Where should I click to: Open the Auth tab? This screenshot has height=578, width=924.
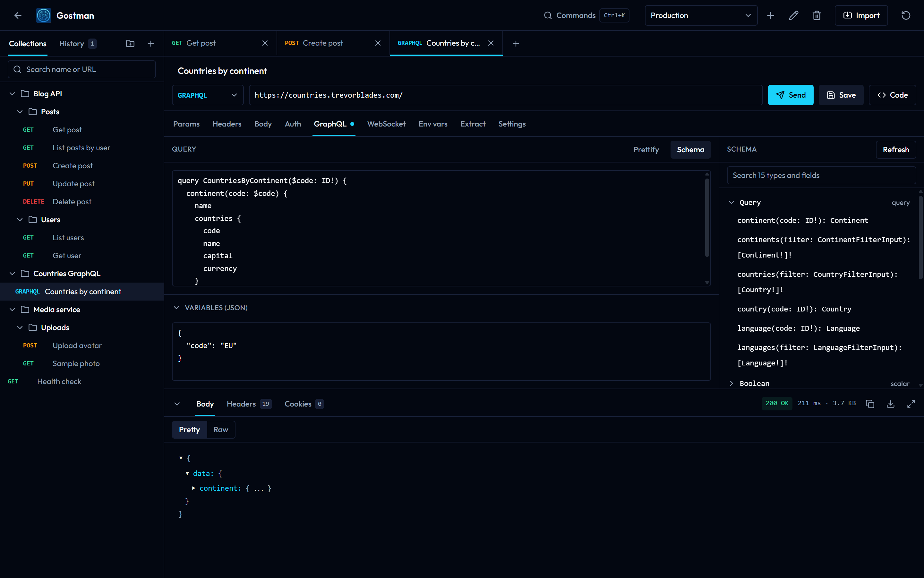[x=293, y=124]
